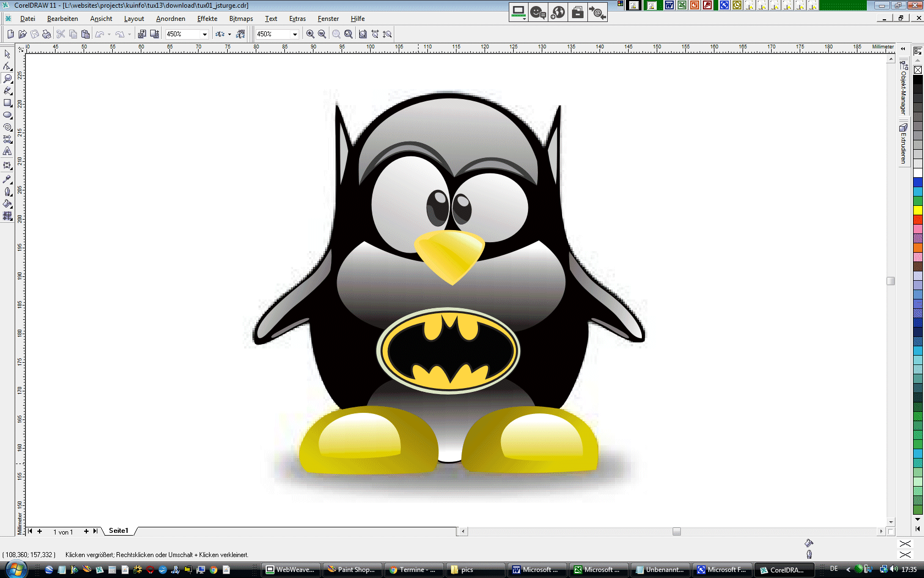Screen dimensions: 924x578
Task: Zoom to selected objects
Action: (336, 34)
